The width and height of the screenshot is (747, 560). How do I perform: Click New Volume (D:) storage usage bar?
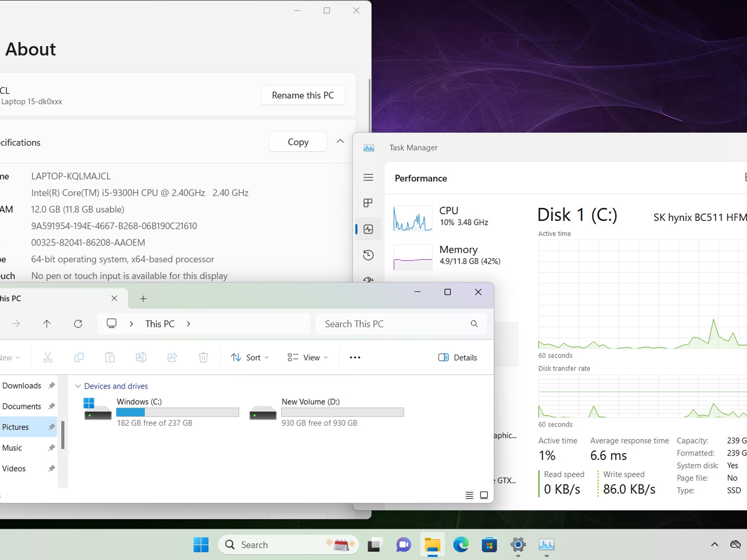pyautogui.click(x=342, y=412)
